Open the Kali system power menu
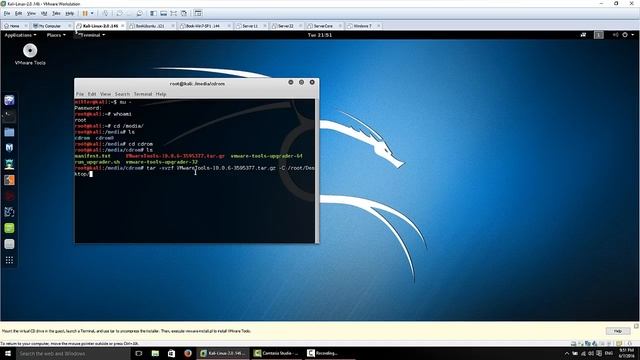The height and width of the screenshot is (360, 640). click(x=628, y=35)
